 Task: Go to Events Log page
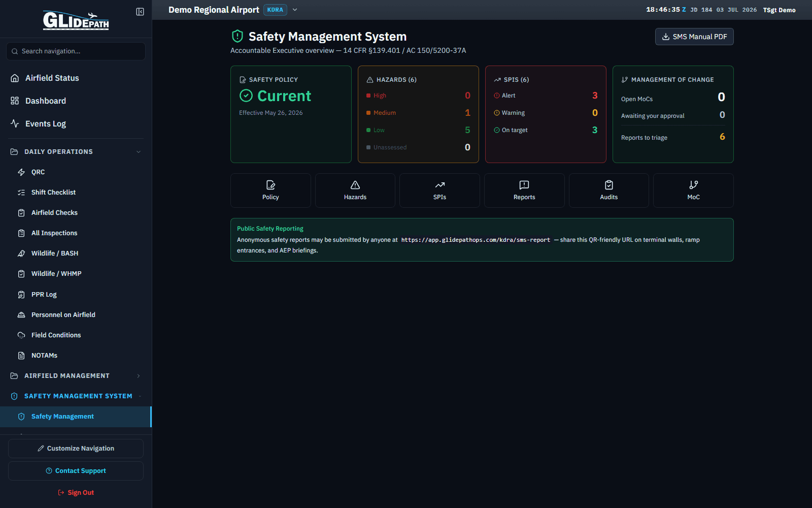76,123
